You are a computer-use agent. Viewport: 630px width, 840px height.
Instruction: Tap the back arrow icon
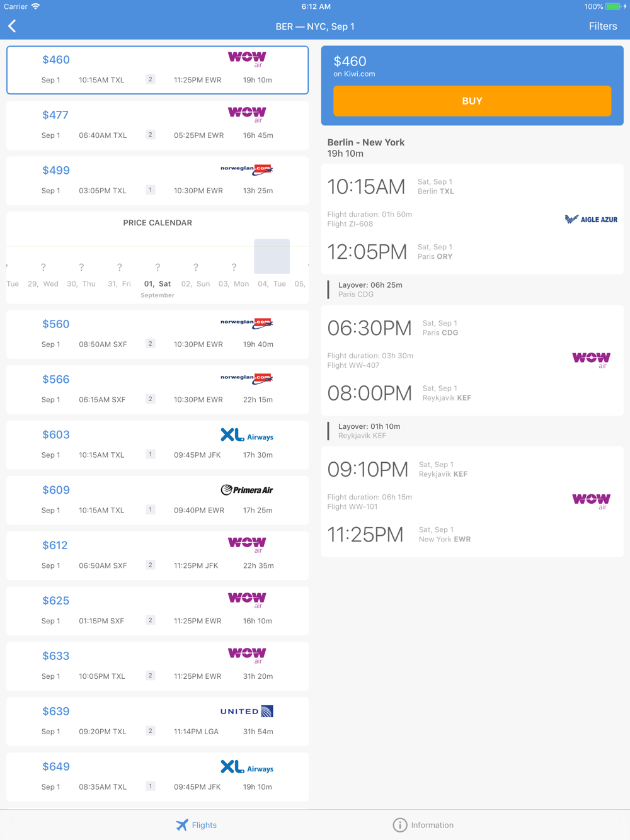click(13, 26)
